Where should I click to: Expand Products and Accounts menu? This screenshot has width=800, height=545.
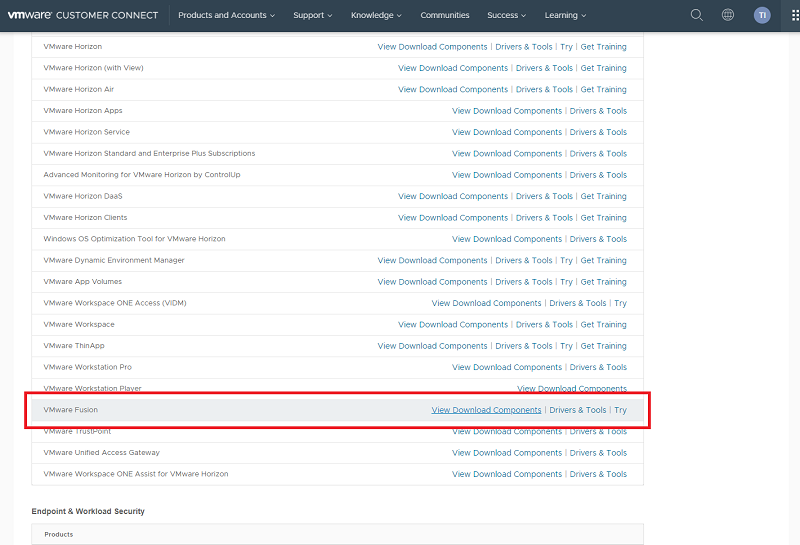[x=226, y=15]
